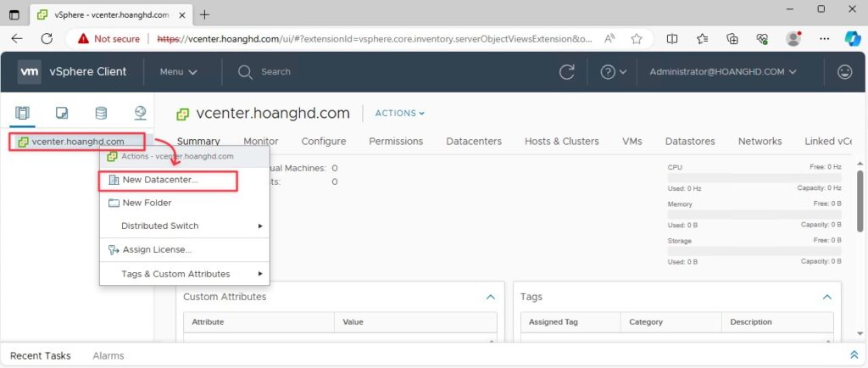Click the Memory usage bar
The width and height of the screenshot is (868, 368).
click(x=754, y=215)
